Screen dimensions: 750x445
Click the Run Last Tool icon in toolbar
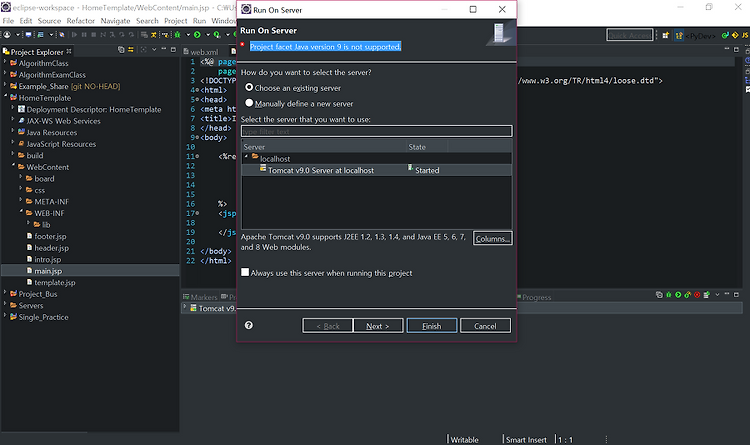[x=217, y=35]
